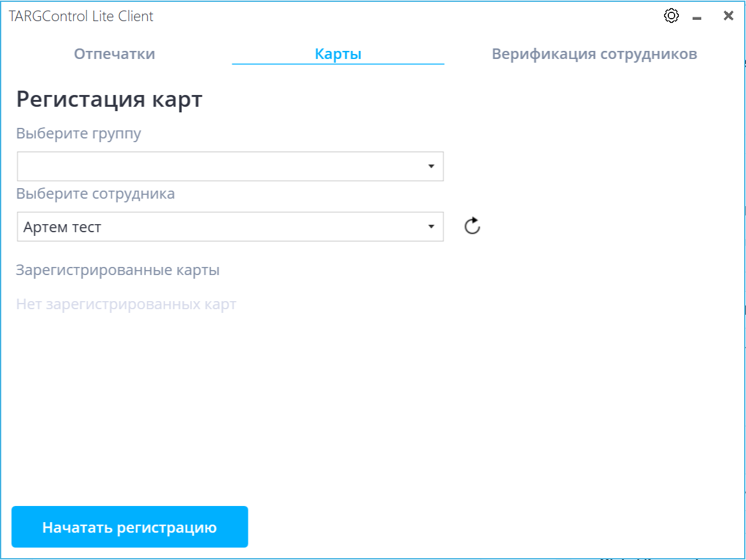This screenshot has width=746, height=560.
Task: Click the Нет зарегистрированных карт message
Action: tap(126, 305)
